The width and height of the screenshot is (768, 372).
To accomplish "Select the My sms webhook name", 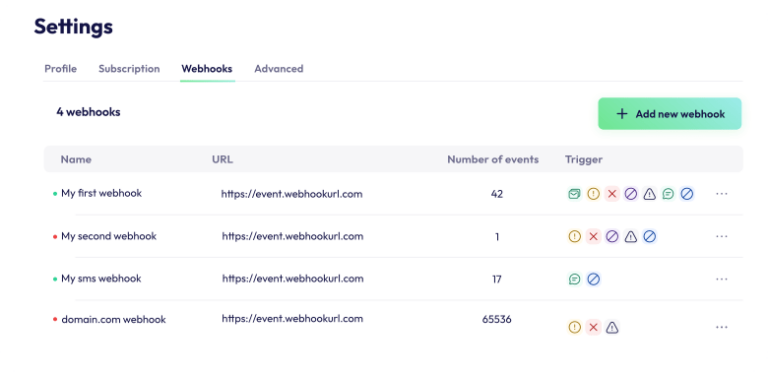I will pyautogui.click(x=101, y=279).
